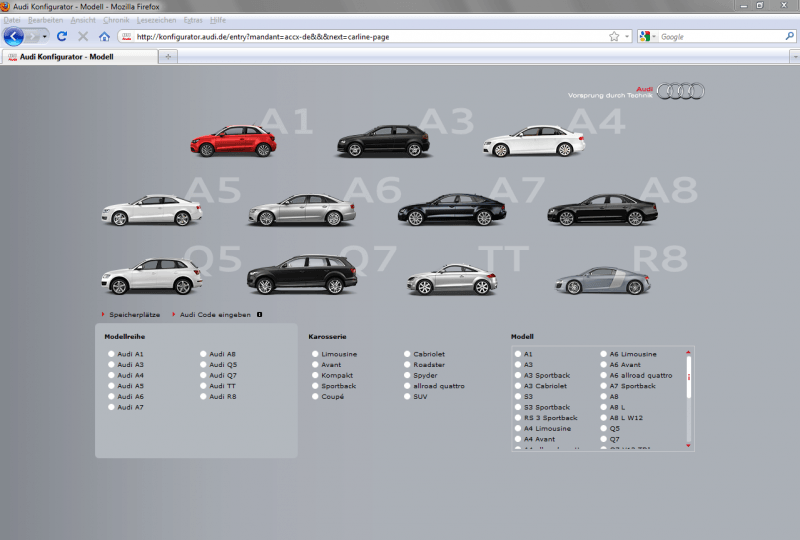Screen dimensions: 800x540
Task: Choose Limousine under Karosserie
Action: pyautogui.click(x=315, y=354)
